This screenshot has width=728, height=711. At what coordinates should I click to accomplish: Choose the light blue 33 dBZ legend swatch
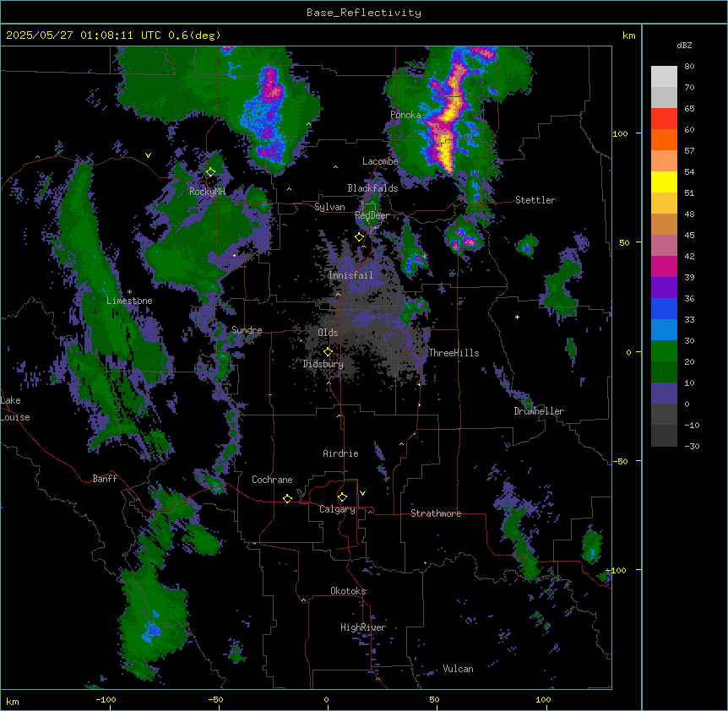tap(664, 329)
